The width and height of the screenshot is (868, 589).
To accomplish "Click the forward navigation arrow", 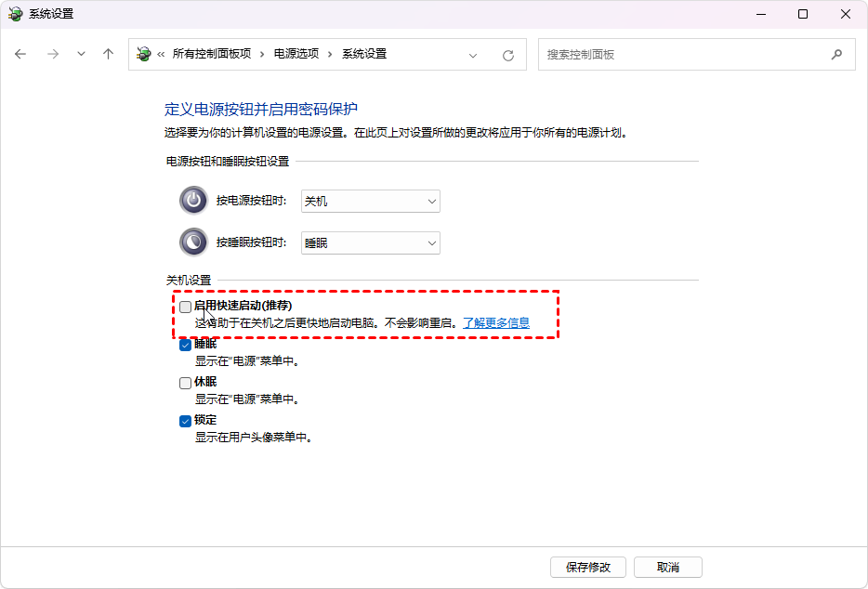I will tap(52, 54).
